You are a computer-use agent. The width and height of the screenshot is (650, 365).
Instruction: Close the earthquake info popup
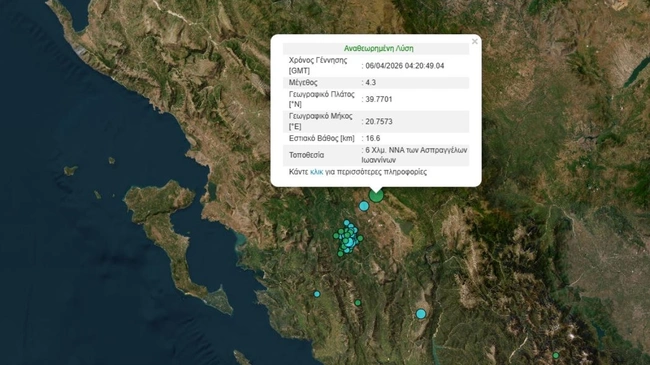[475, 41]
